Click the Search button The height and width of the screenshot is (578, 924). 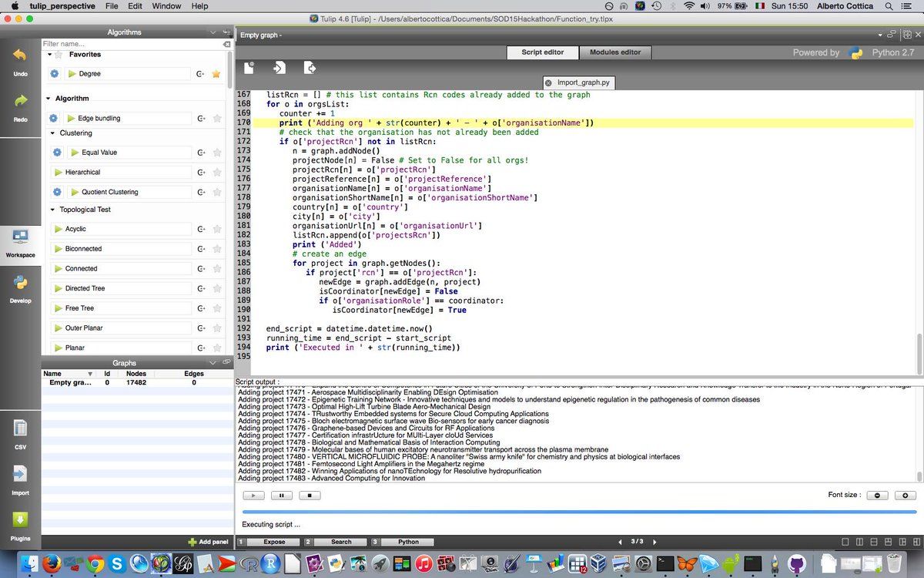click(x=341, y=542)
